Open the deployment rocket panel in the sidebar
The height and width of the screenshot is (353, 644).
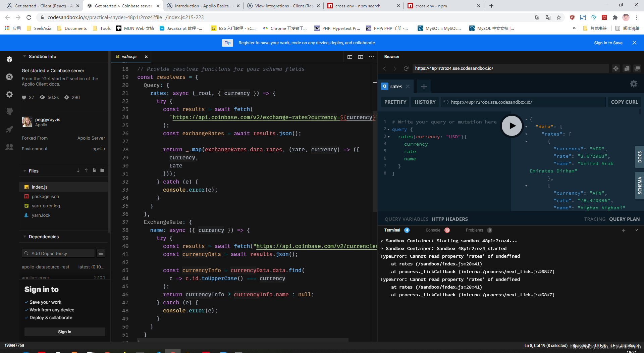pos(9,129)
